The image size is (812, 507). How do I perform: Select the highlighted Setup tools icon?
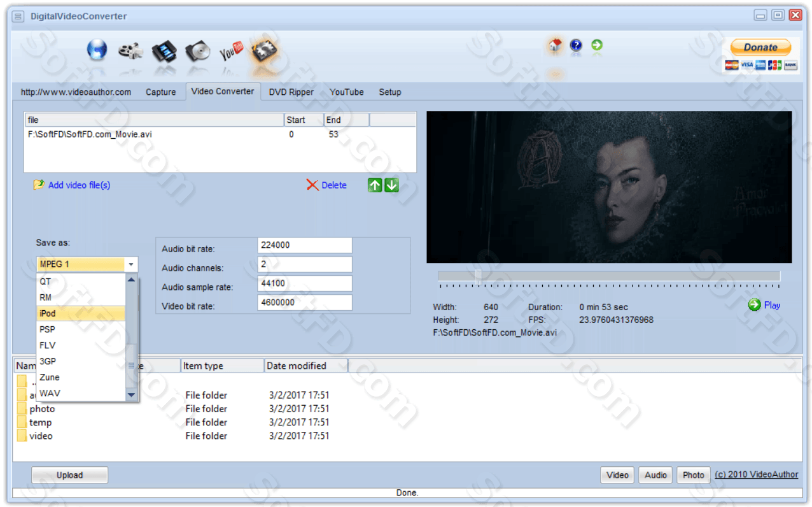[265, 50]
